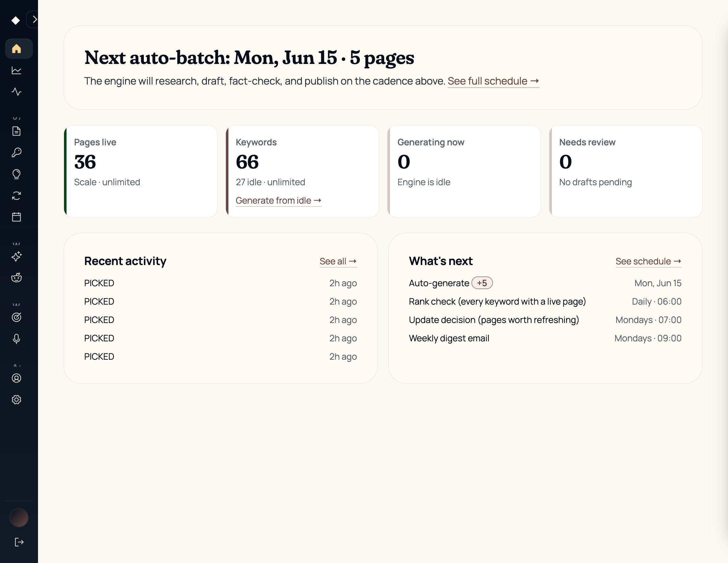Open the ideas lightbulb icon
This screenshot has width=728, height=563.
pos(16,174)
